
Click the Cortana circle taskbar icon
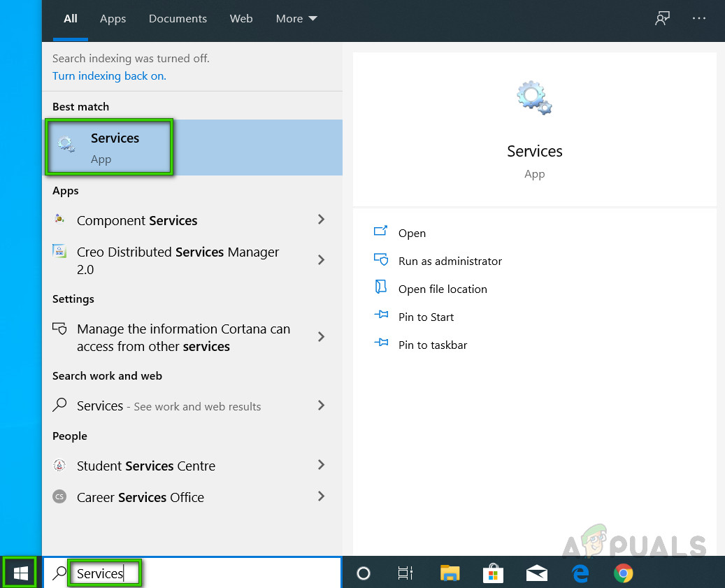click(364, 573)
